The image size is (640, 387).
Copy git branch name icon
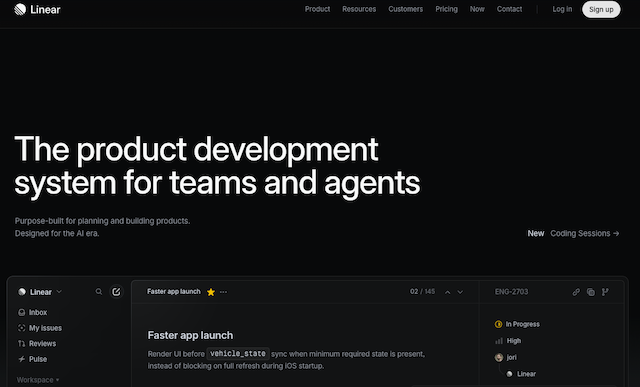(605, 292)
